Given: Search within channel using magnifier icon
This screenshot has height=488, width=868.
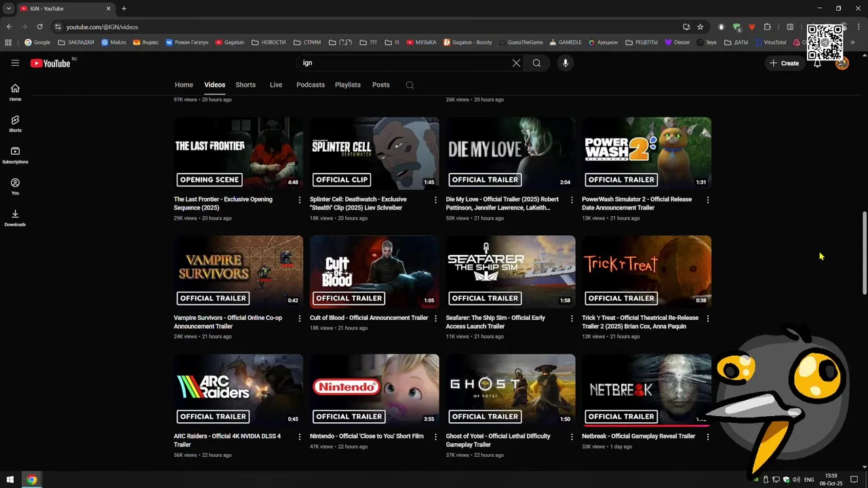Looking at the screenshot, I should point(410,85).
